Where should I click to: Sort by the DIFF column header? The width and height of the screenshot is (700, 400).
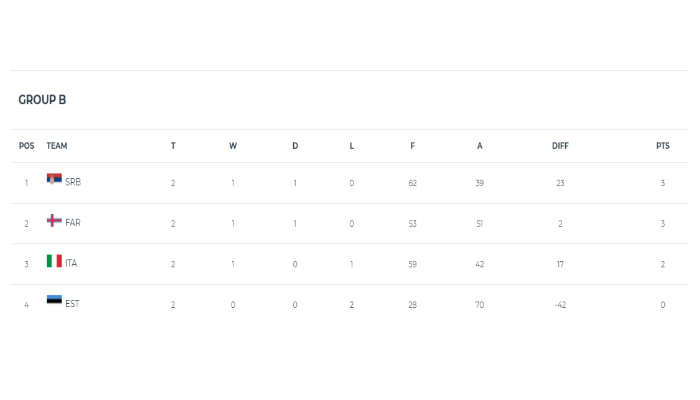pyautogui.click(x=560, y=146)
